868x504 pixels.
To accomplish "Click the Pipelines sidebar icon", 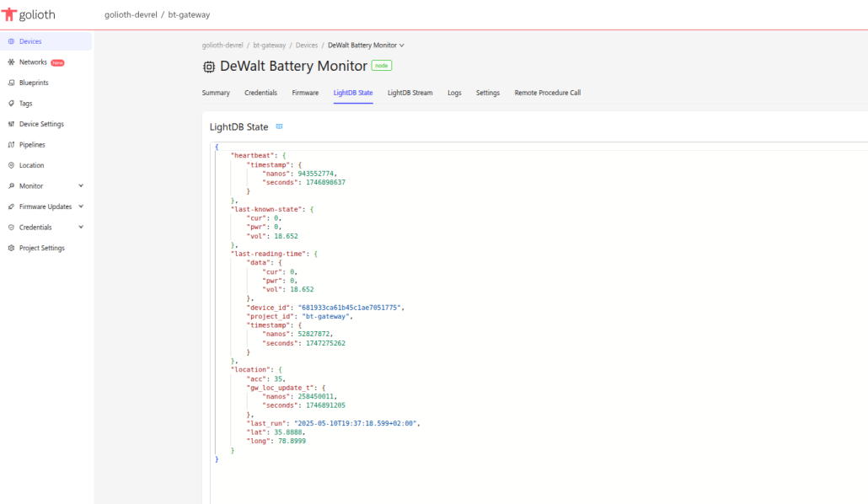I will tap(11, 145).
